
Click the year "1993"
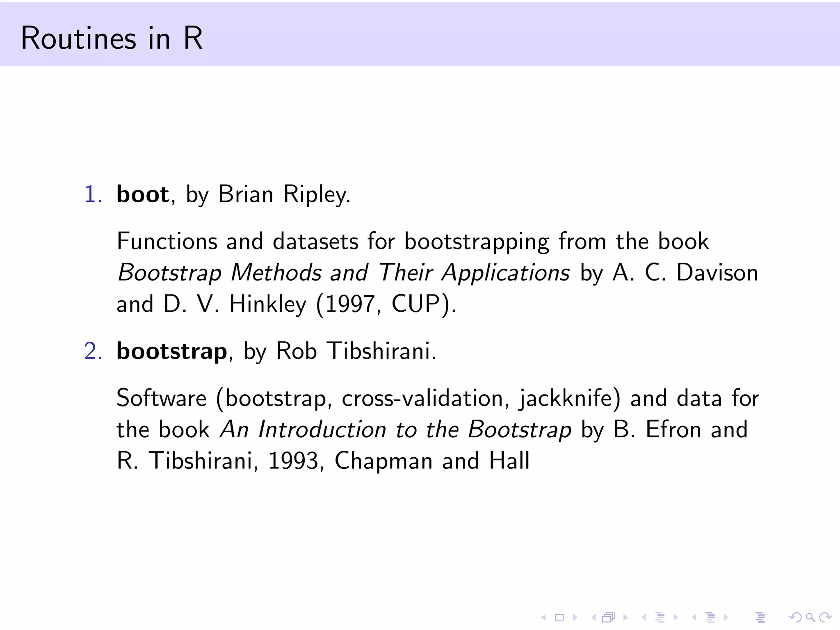[x=293, y=461]
